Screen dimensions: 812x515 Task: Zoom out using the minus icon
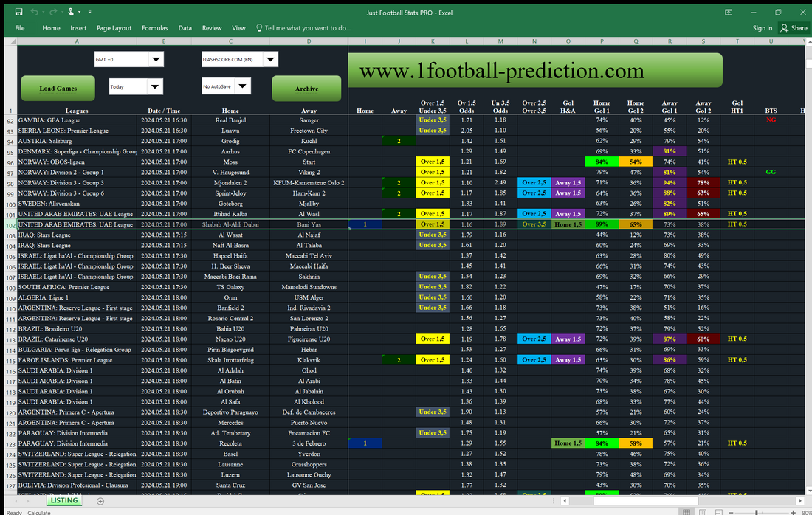click(x=731, y=511)
